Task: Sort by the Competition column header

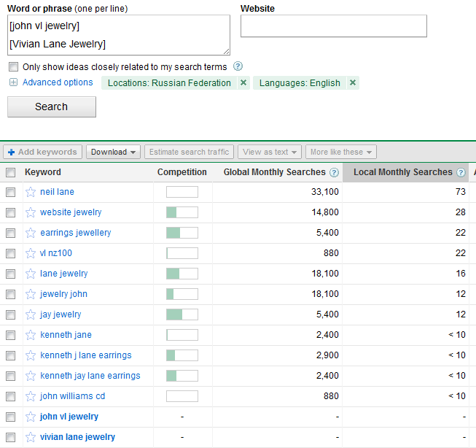Action: click(x=182, y=172)
